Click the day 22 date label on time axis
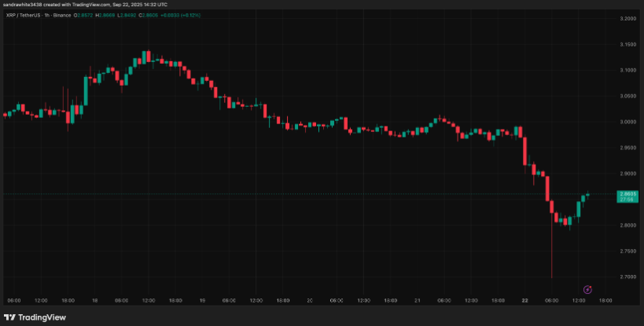Screen dimensions: 644x326 [x=525, y=301]
